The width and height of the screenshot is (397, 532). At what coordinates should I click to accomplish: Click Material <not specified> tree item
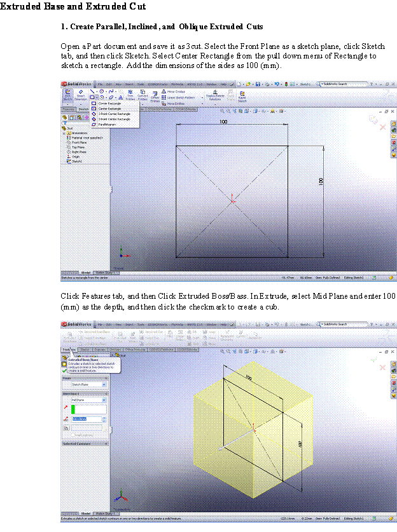coord(85,138)
